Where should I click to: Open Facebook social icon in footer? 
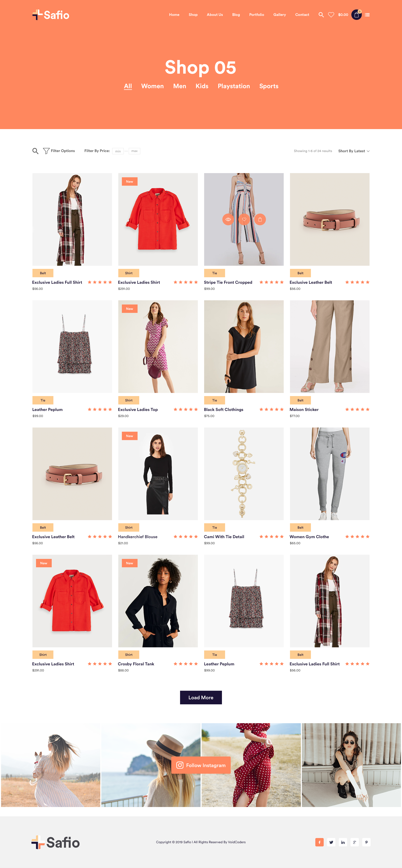[x=320, y=842]
